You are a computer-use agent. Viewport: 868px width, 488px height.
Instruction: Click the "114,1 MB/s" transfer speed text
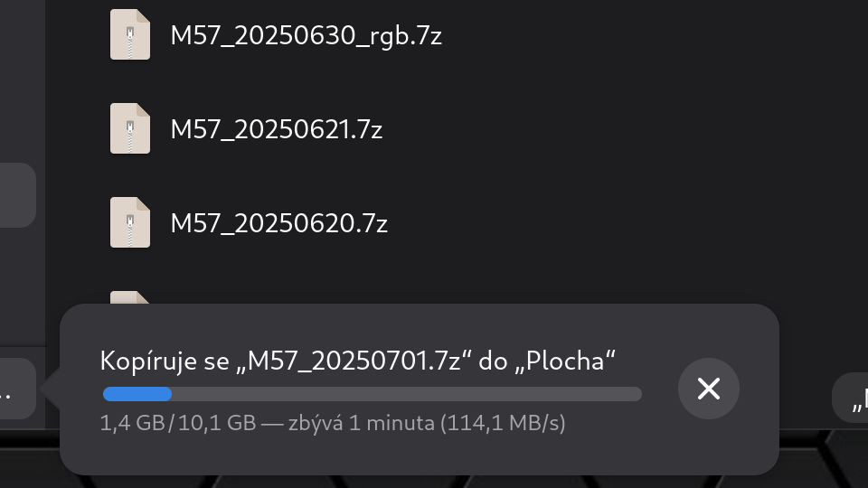(503, 423)
